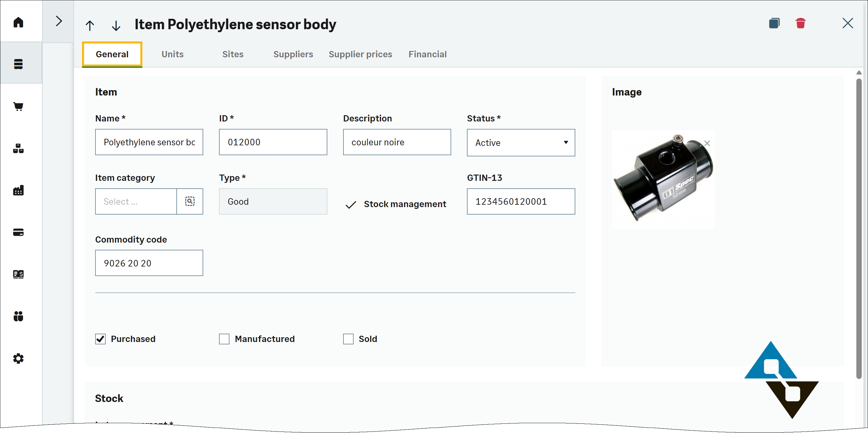This screenshot has width=868, height=433.
Task: Open the shopping cart sidebar icon
Action: 18,107
